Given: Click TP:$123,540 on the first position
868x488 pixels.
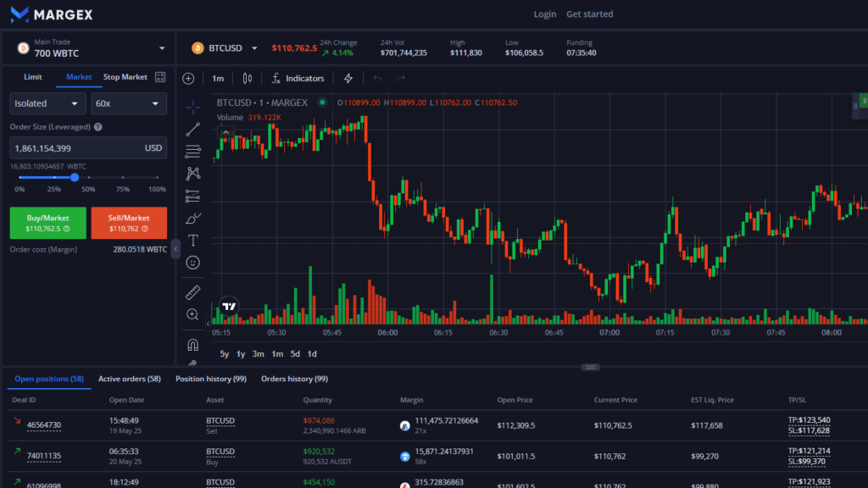Looking at the screenshot, I should pyautogui.click(x=809, y=420).
